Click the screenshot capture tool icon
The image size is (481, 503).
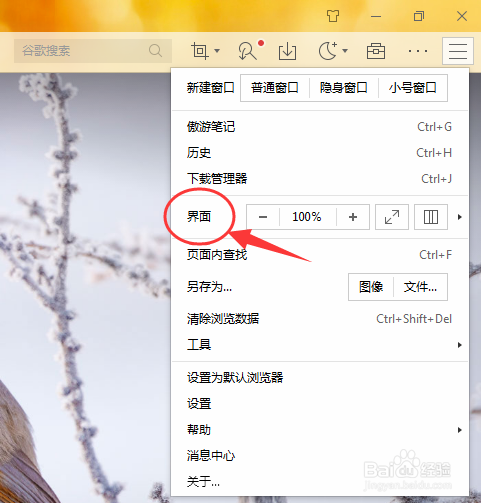pyautogui.click(x=200, y=51)
